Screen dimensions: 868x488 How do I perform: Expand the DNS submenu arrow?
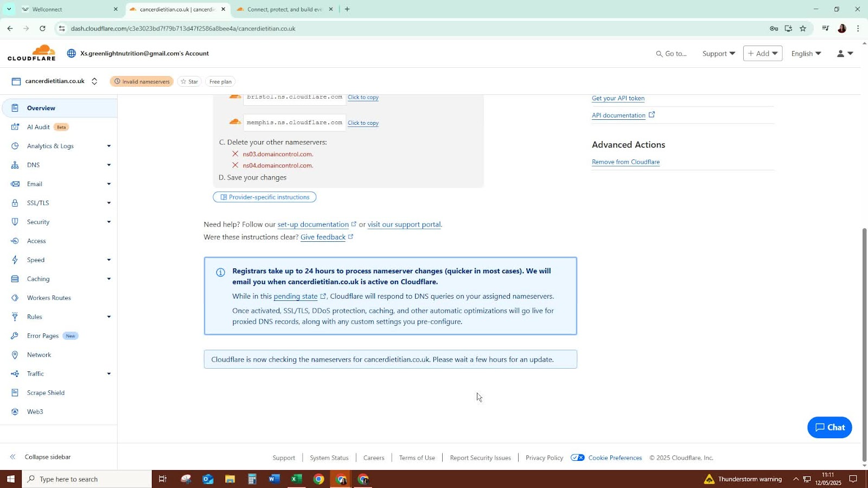click(x=109, y=165)
